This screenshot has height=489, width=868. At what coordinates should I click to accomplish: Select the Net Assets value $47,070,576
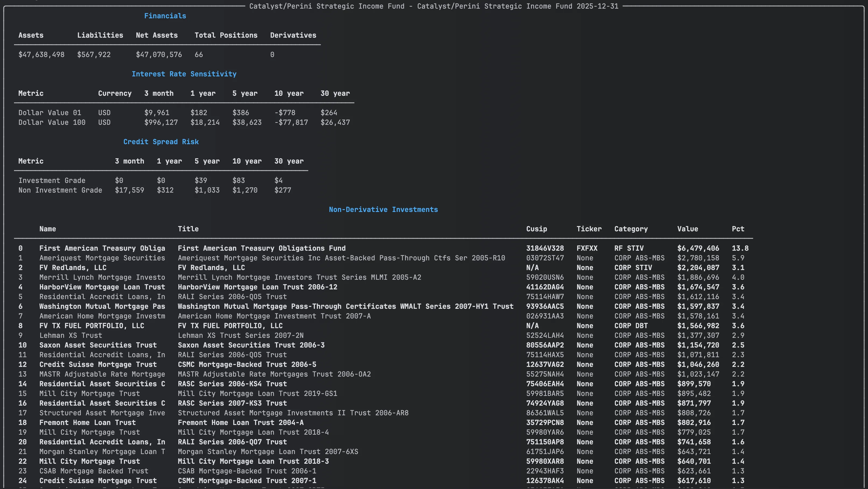pyautogui.click(x=159, y=55)
